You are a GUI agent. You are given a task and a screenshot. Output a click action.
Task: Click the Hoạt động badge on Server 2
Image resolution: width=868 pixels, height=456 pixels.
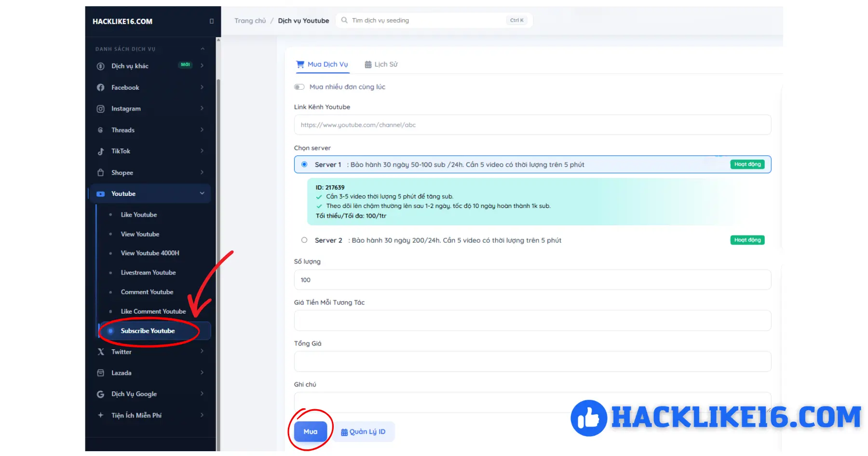(747, 240)
